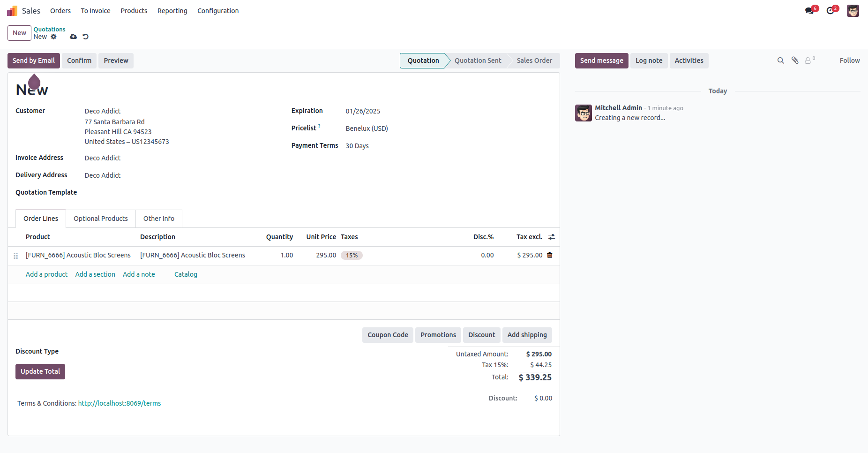
Task: Open the To Invoice menu
Action: pyautogui.click(x=96, y=11)
